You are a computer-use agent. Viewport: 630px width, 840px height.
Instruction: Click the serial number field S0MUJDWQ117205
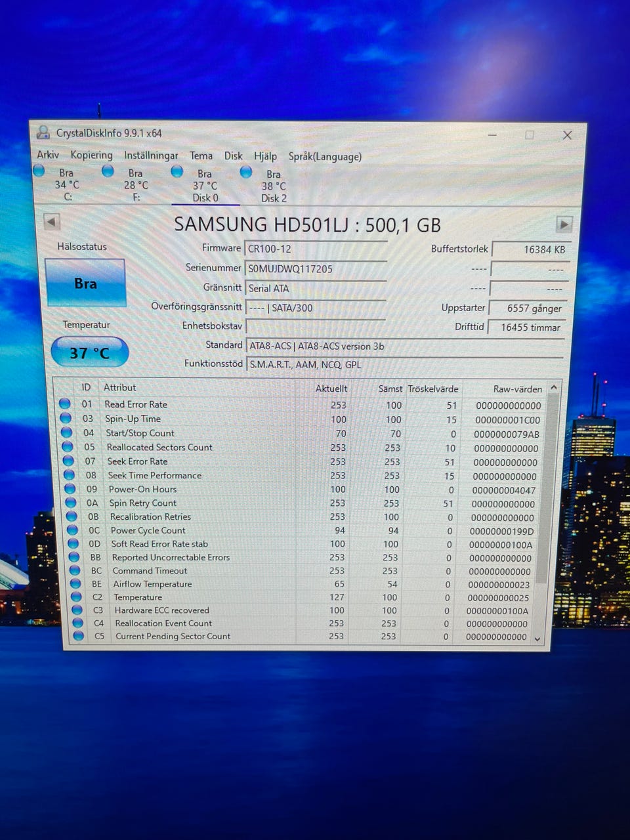coord(316,268)
